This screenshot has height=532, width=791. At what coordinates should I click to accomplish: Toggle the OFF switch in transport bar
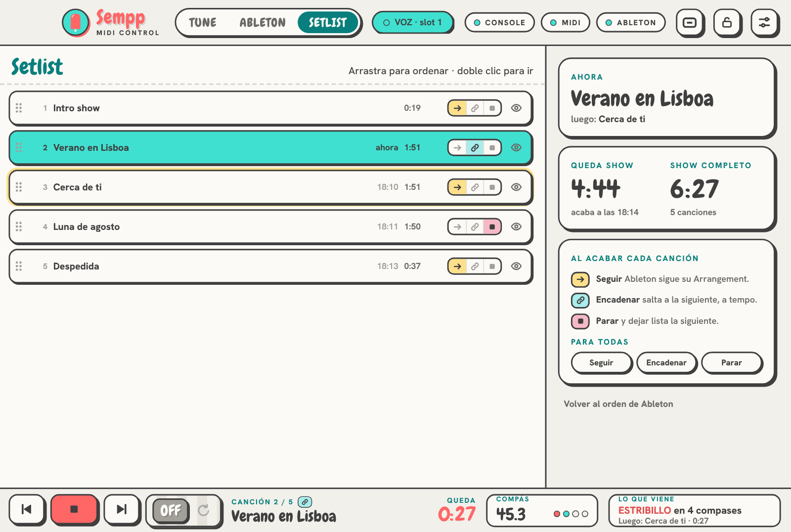(x=171, y=510)
